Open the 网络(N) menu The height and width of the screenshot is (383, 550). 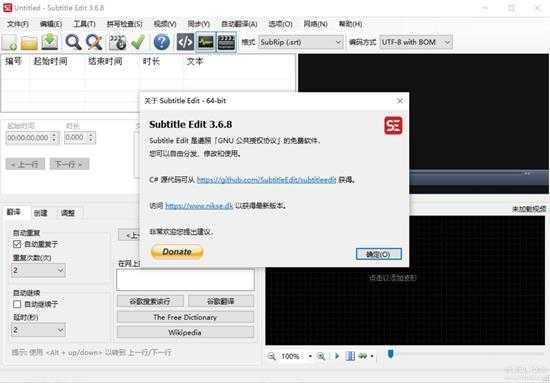(x=315, y=24)
